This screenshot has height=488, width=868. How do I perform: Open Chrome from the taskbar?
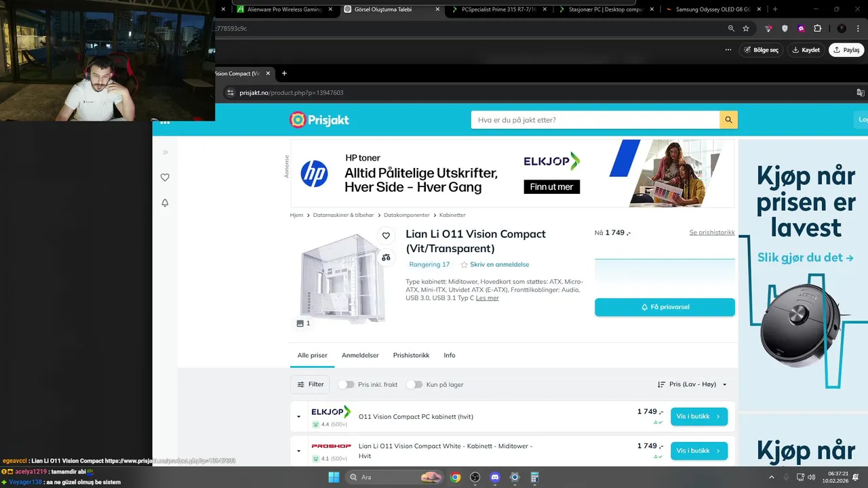point(455,477)
